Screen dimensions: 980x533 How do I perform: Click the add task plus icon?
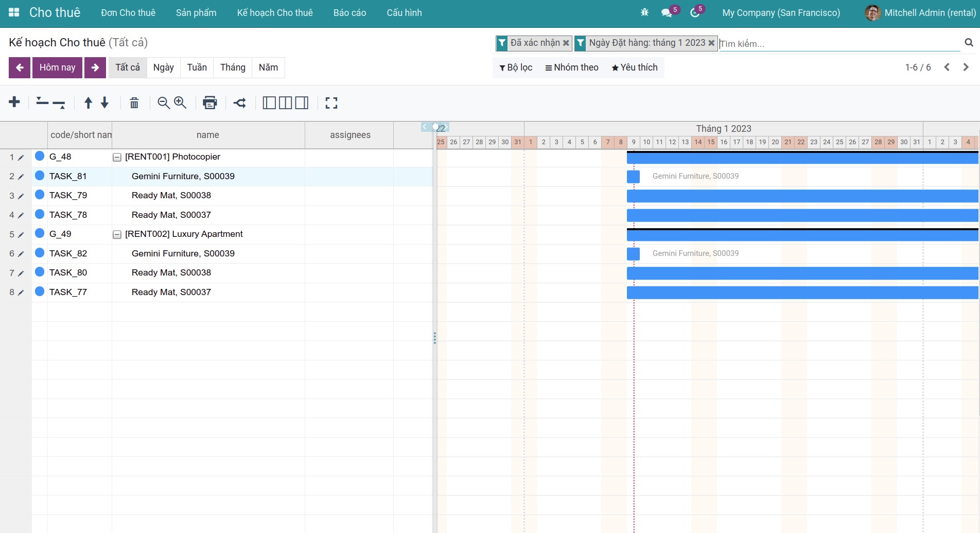(x=14, y=102)
